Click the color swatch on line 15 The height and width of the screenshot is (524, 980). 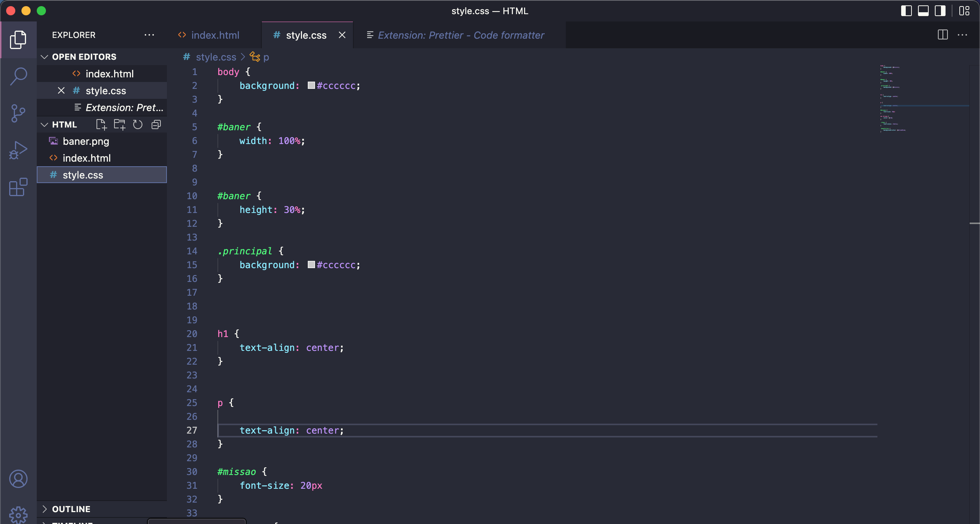point(311,265)
